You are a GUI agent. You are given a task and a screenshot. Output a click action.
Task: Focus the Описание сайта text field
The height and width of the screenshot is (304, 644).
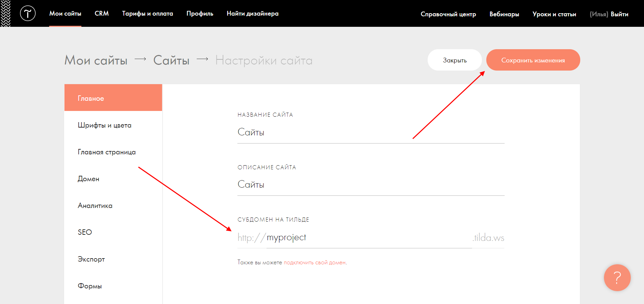point(370,185)
